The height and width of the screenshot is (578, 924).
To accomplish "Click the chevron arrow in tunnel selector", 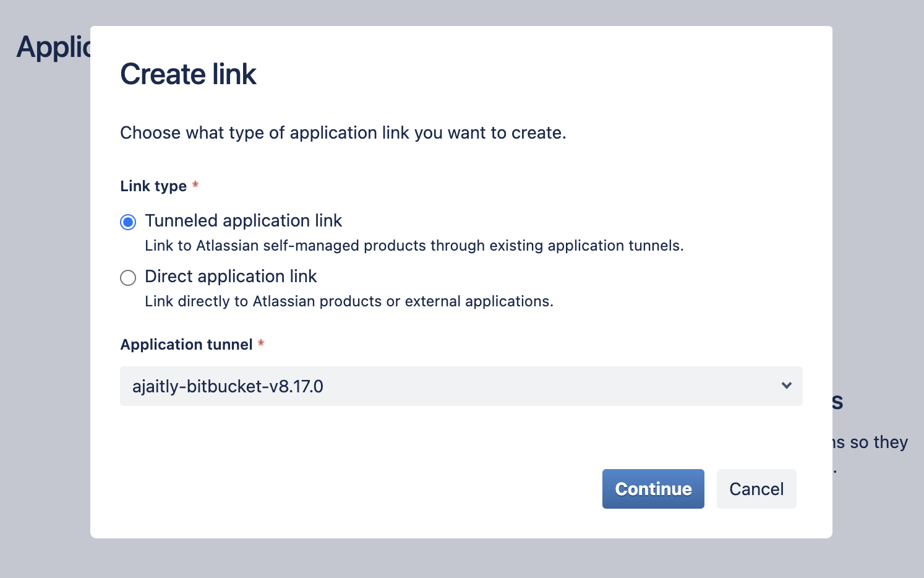I will click(x=786, y=386).
